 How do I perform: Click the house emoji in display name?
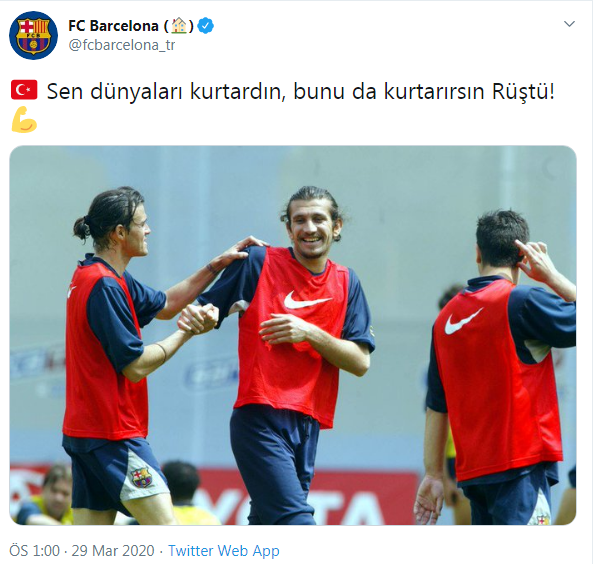[x=179, y=26]
